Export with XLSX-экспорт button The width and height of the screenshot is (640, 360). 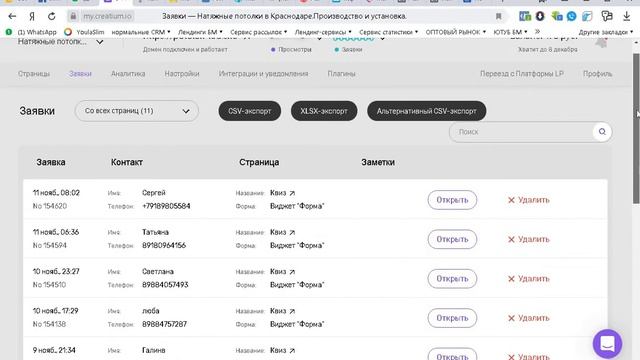coord(324,111)
